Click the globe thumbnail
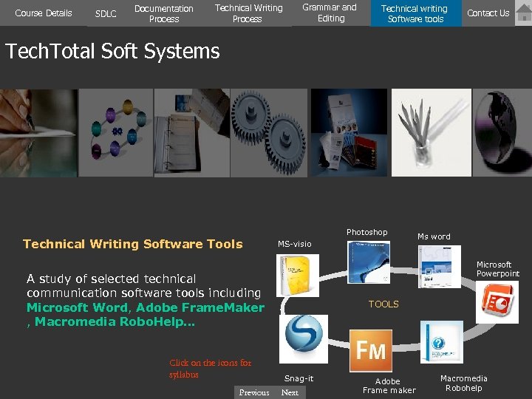This screenshot has width=532, height=399. tap(502, 133)
